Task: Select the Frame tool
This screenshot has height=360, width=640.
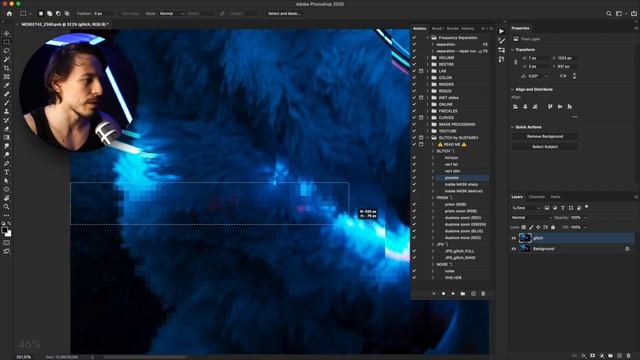Action: 7,77
